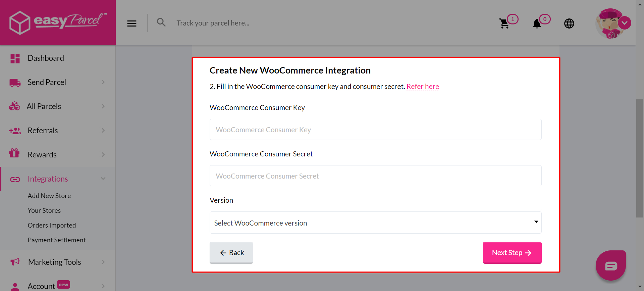Toggle the hamburger sidebar menu
This screenshot has height=291, width=644.
(x=132, y=23)
